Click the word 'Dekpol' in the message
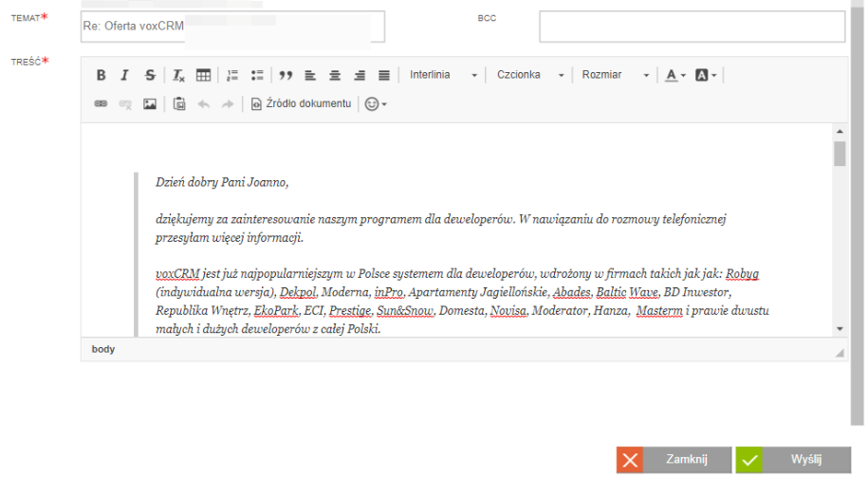The height and width of the screenshot is (478, 868). point(298,291)
